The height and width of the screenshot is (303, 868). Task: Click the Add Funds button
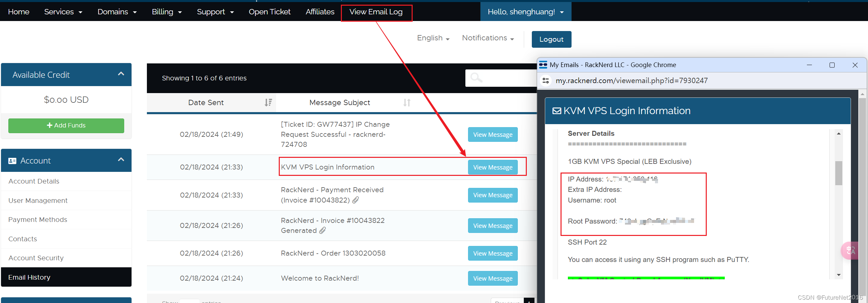click(x=66, y=125)
